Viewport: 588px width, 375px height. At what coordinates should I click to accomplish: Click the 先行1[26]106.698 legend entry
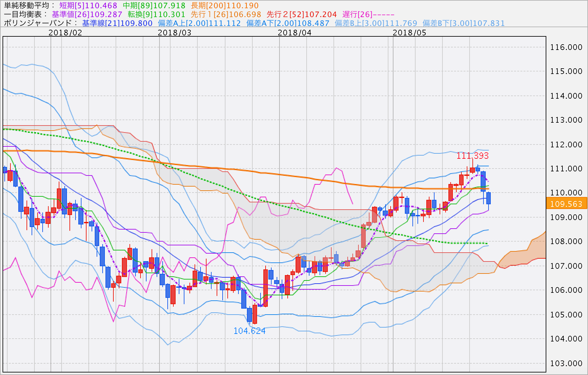tap(226, 14)
